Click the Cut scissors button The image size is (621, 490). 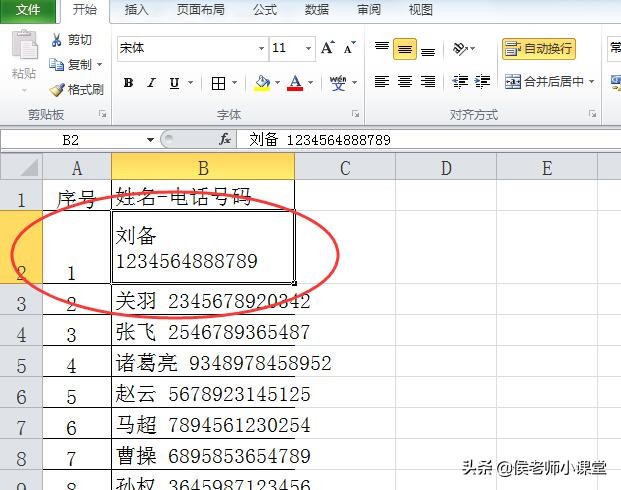(x=71, y=40)
